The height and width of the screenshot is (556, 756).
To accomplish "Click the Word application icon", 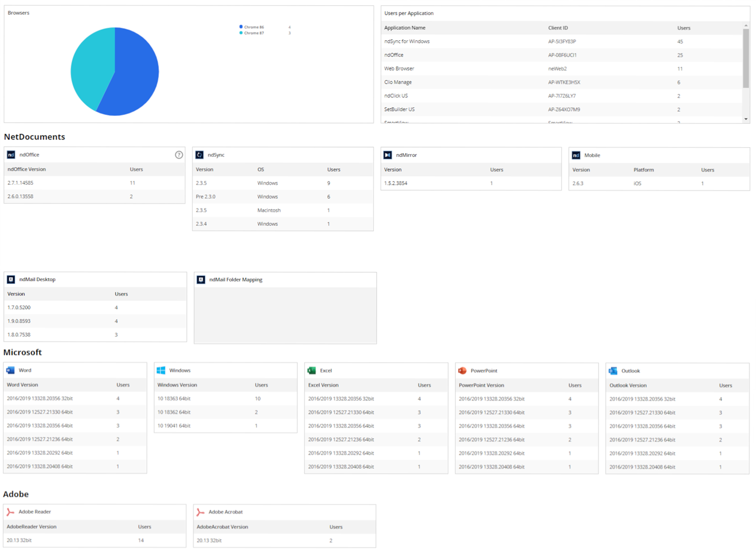I will point(10,370).
